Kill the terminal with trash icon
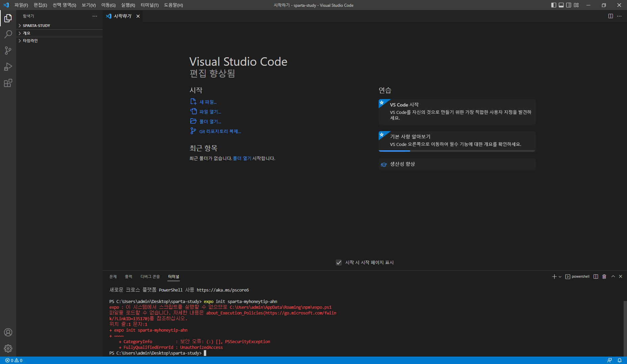Screen dimensions: 627x364 [604, 277]
